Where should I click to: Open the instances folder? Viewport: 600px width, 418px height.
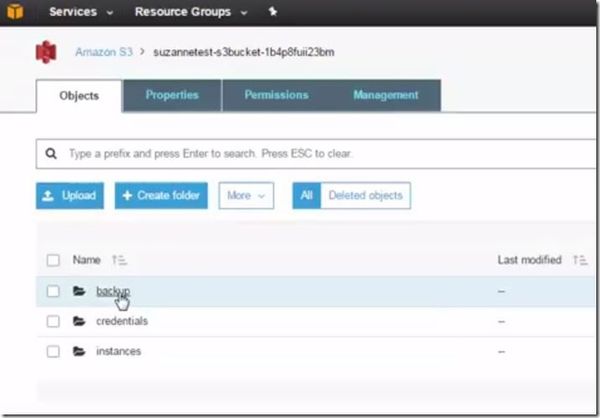click(x=118, y=351)
